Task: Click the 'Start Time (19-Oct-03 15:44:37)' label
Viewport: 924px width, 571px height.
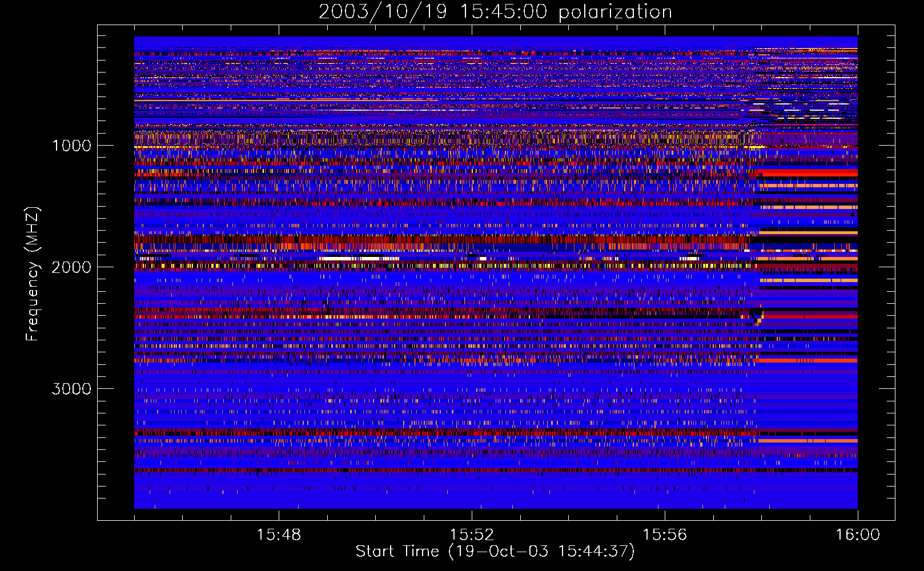Action: coord(495,552)
